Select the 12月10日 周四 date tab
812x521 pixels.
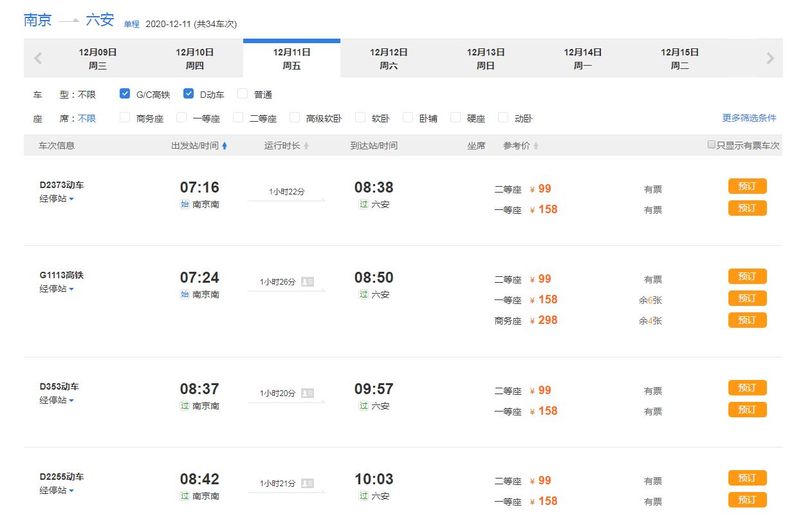click(x=194, y=59)
